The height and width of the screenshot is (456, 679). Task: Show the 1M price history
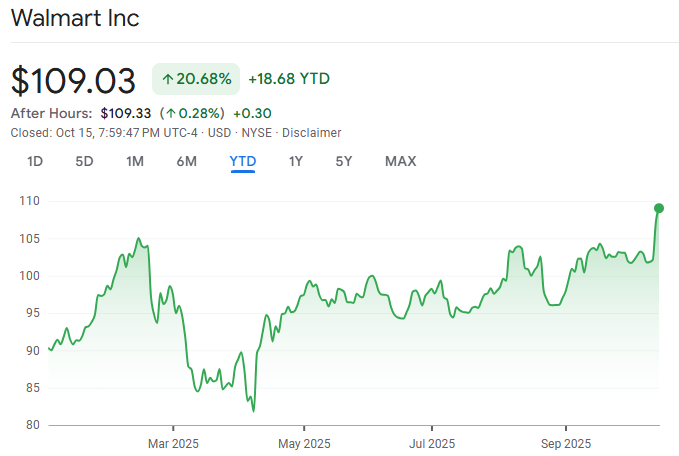tap(135, 161)
